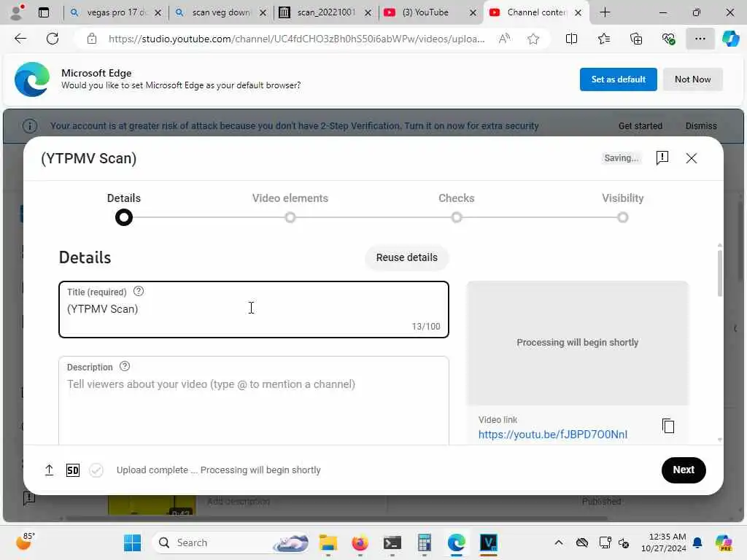
Task: Send feedback via the exclamation icon
Action: click(662, 158)
